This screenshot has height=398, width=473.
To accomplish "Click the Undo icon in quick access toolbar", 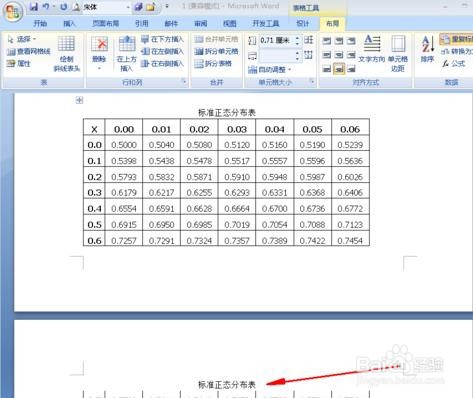I will pyautogui.click(x=46, y=6).
